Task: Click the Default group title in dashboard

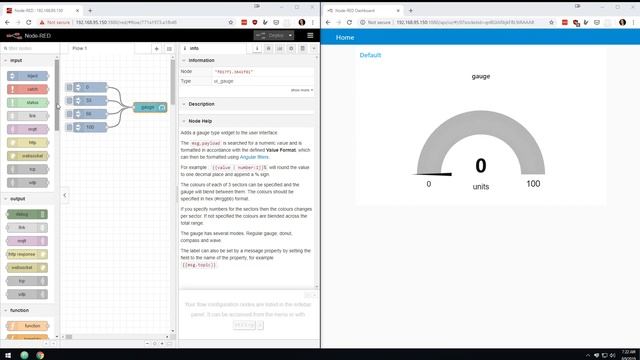Action: pos(370,55)
